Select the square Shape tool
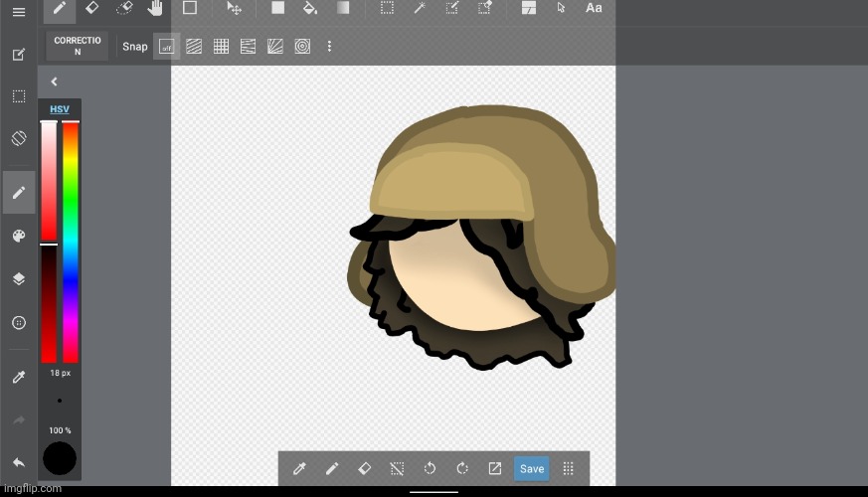The width and height of the screenshot is (868, 497). [190, 8]
